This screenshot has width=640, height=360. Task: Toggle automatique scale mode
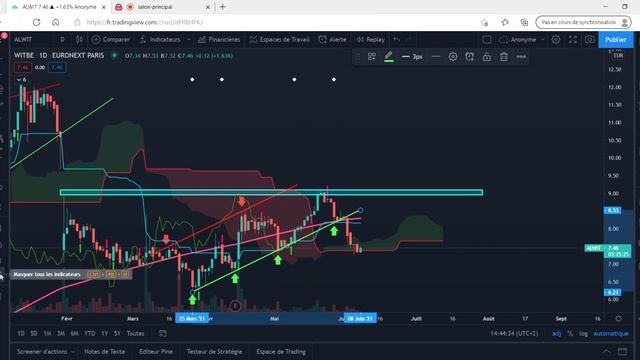point(611,333)
